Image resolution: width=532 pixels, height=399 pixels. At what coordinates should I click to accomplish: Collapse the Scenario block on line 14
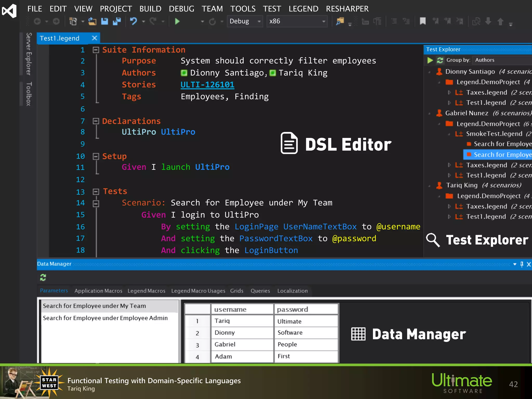96,204
